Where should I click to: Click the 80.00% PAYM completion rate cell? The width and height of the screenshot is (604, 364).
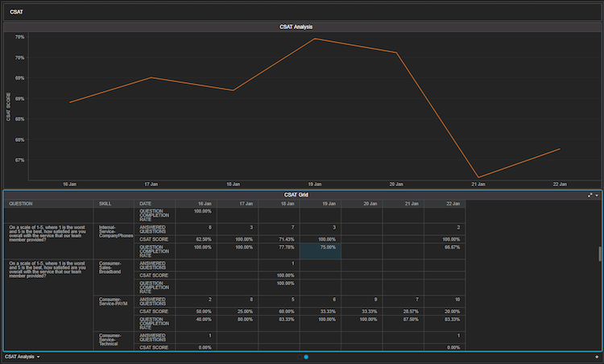click(238, 323)
